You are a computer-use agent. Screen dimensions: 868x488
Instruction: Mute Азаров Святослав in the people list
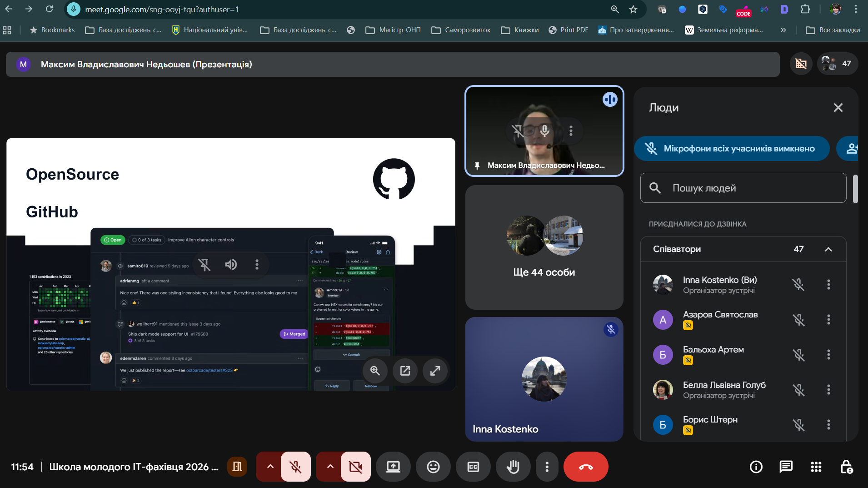click(798, 320)
